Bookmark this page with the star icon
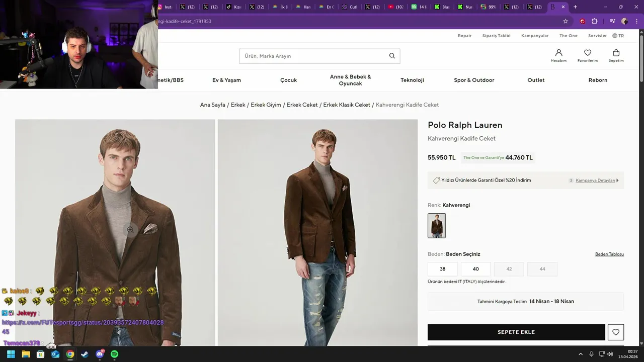 pos(566,21)
